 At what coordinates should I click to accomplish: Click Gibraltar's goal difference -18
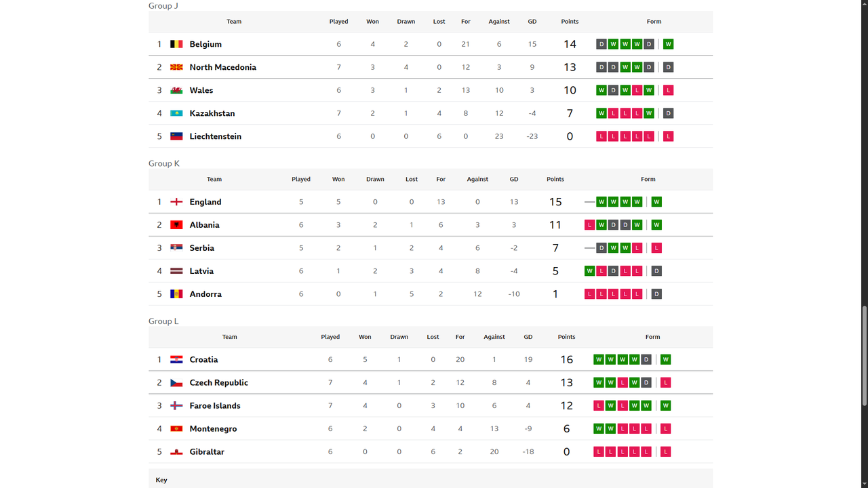click(x=528, y=452)
